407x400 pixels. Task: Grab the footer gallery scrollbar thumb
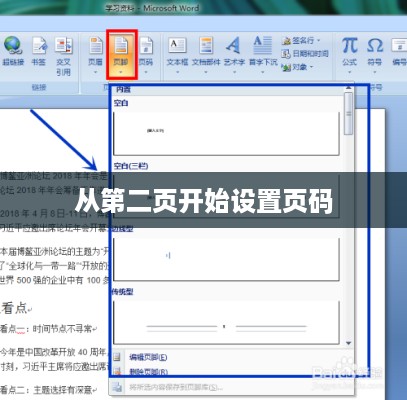(x=349, y=113)
